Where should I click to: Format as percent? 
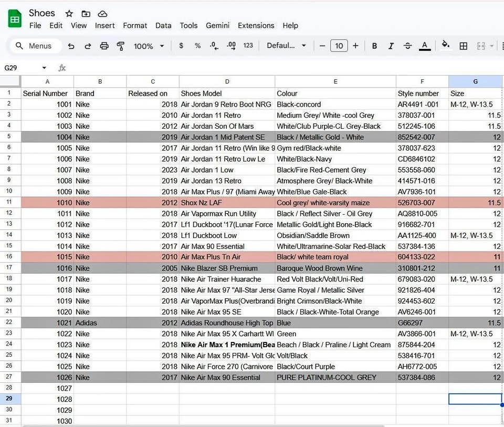coord(198,46)
